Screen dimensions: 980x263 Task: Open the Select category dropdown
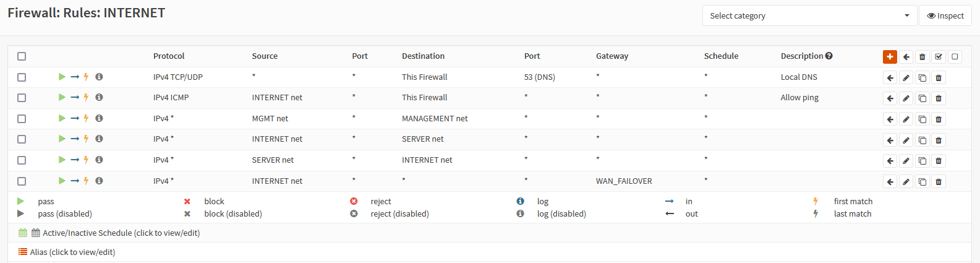click(x=809, y=15)
